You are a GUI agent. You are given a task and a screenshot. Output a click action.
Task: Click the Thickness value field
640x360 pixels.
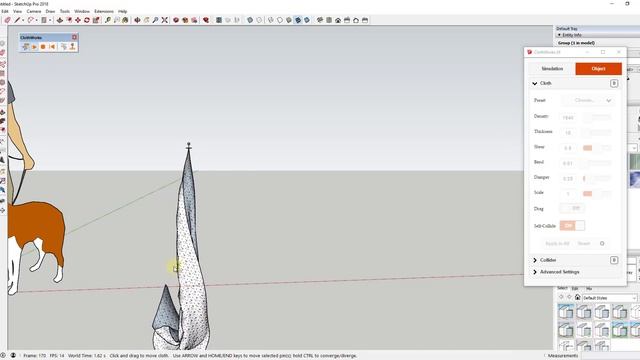pyautogui.click(x=568, y=133)
